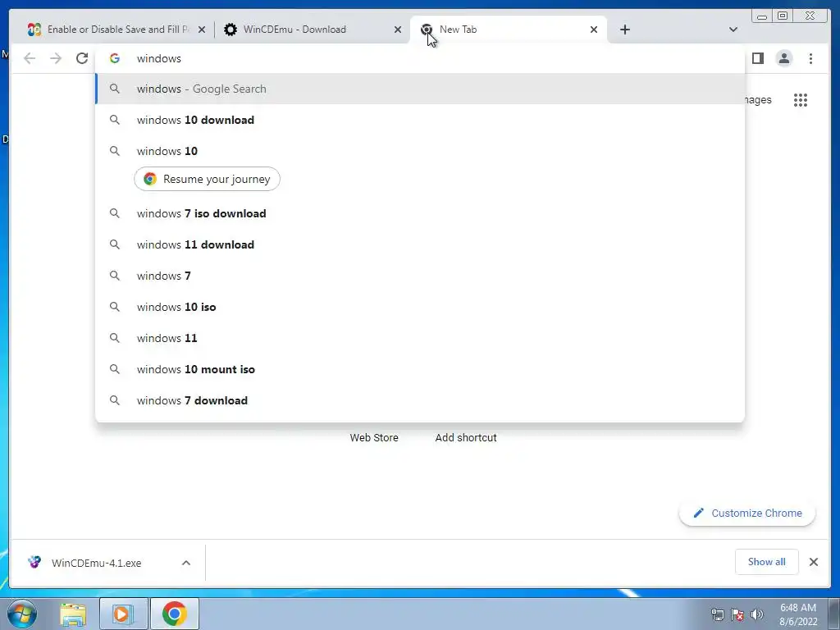Click the network tray icon
The image size is (840, 630).
[x=717, y=614]
